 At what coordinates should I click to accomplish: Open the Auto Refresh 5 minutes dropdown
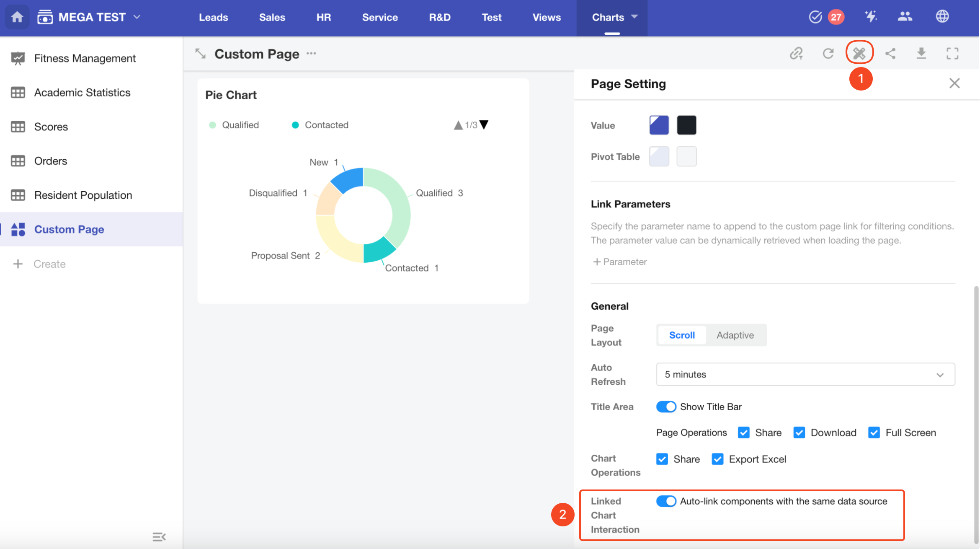(x=805, y=374)
